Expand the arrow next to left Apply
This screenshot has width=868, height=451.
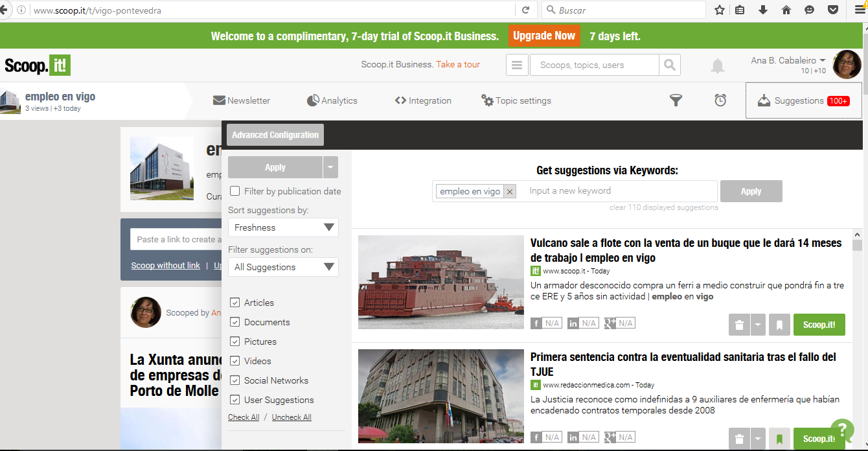[330, 167]
